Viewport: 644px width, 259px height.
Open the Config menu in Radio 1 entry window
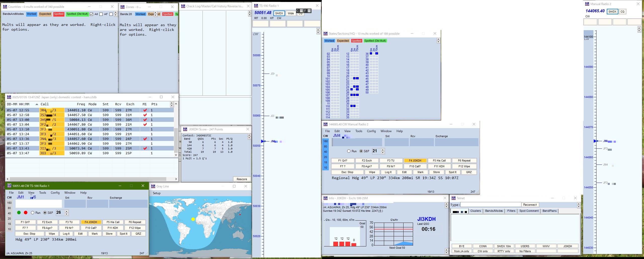pyautogui.click(x=55, y=192)
